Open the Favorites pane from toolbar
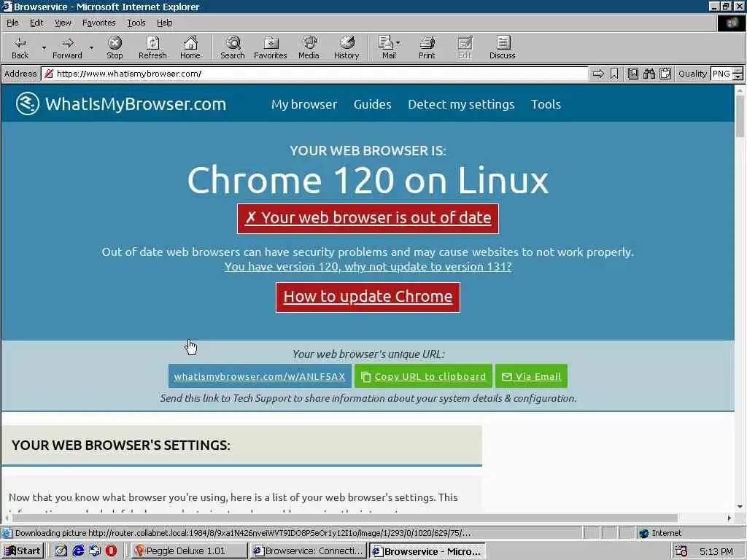Screen dimensions: 747x560 [x=270, y=47]
